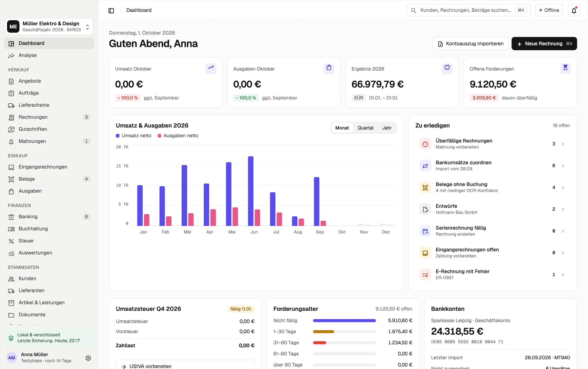Click the Gutschriften icon in sidebar

(11, 129)
